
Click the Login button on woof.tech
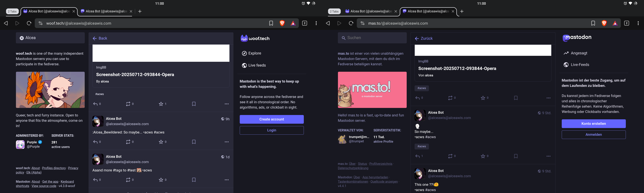(x=272, y=130)
